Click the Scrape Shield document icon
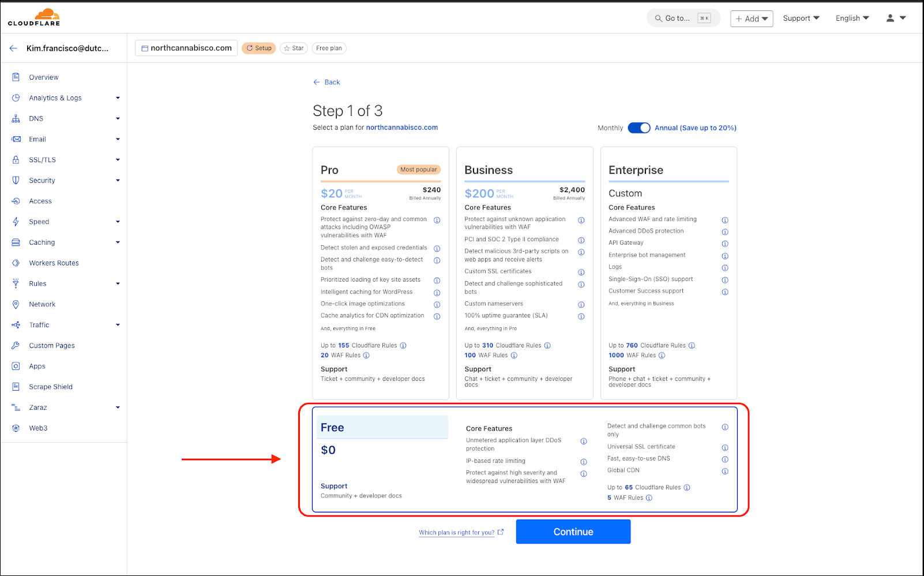The image size is (924, 576). pos(16,387)
